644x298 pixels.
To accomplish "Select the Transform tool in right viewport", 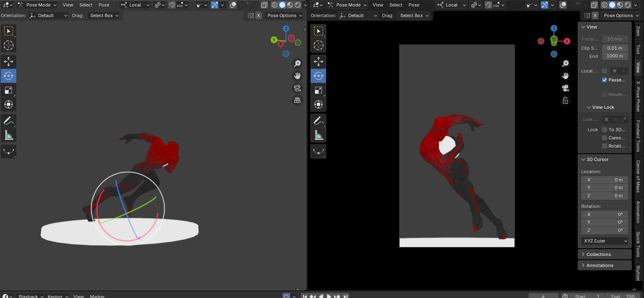I will point(319,104).
